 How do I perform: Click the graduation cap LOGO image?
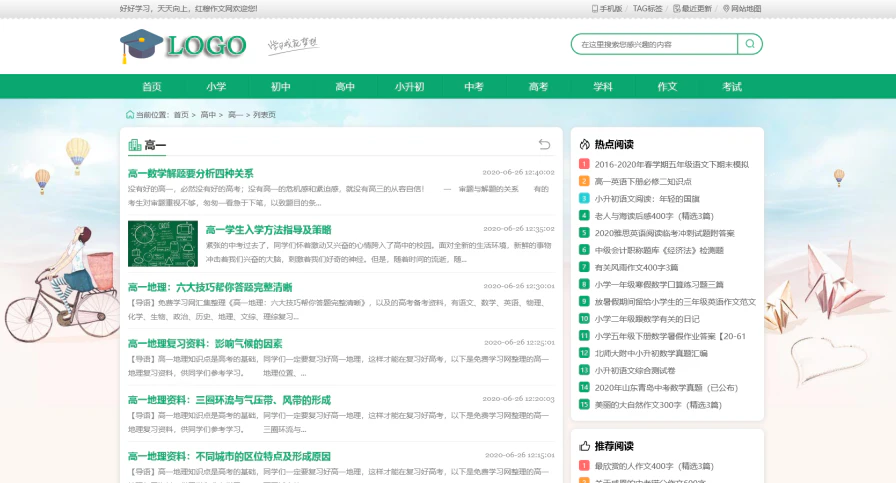tap(183, 46)
